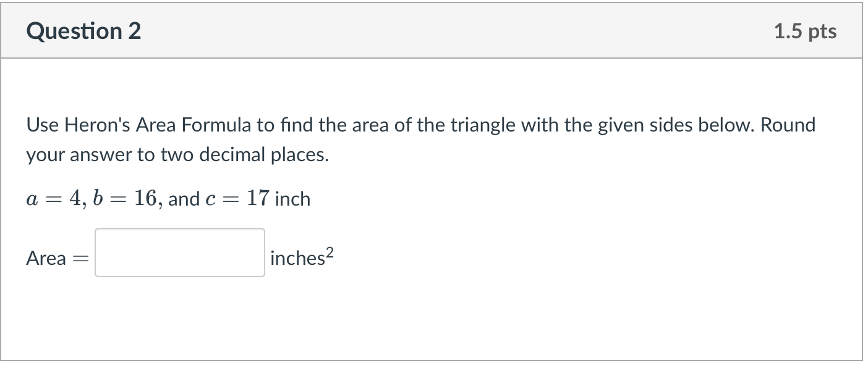Click the Question 2 header text
The image size is (868, 368).
coord(83,30)
